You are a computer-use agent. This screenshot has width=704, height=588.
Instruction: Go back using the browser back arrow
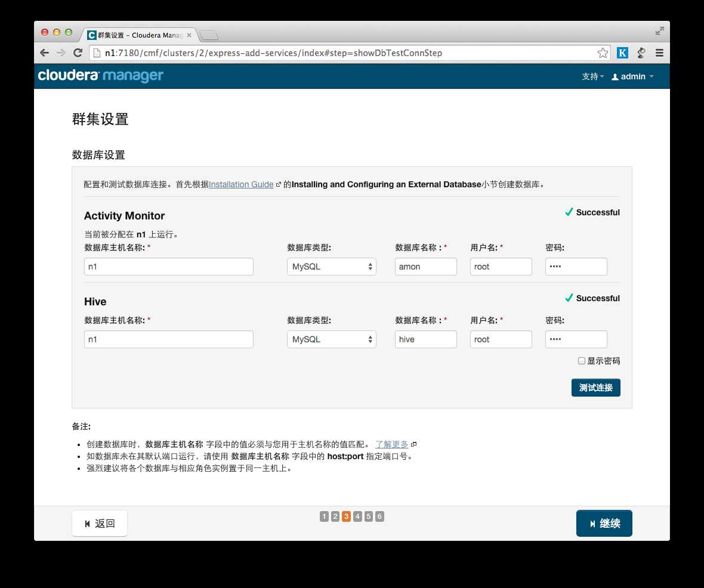click(x=45, y=53)
